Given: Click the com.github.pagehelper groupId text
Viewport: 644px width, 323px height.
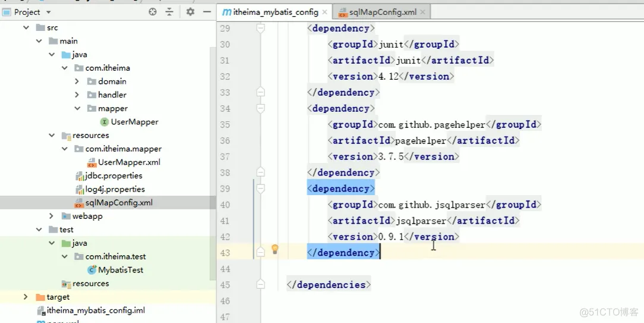Looking at the screenshot, I should tap(431, 124).
